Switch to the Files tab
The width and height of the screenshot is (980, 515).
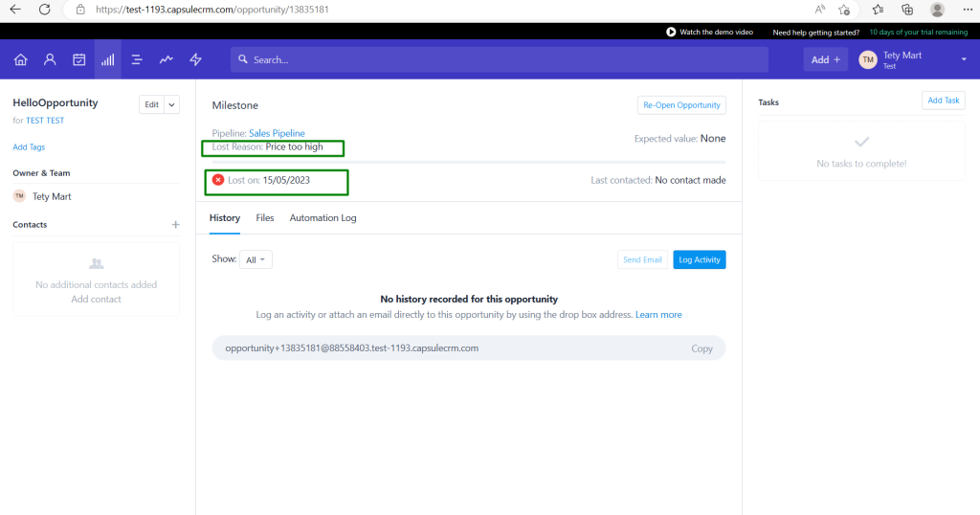(265, 218)
